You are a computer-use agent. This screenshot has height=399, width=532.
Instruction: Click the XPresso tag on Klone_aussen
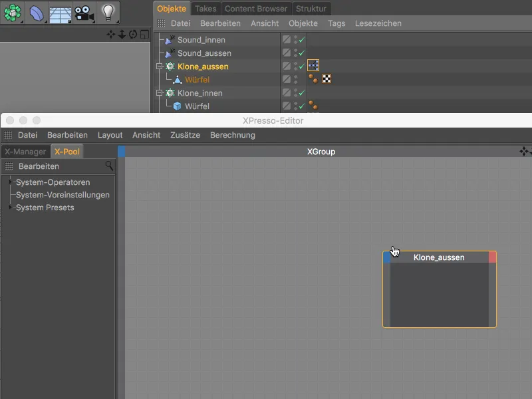(x=313, y=65)
